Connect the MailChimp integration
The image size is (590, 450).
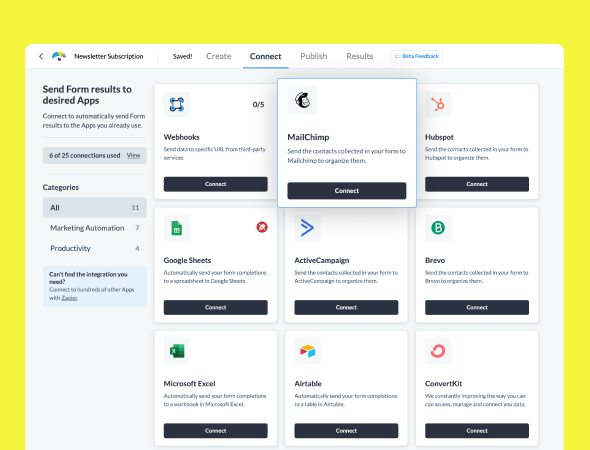[347, 191]
